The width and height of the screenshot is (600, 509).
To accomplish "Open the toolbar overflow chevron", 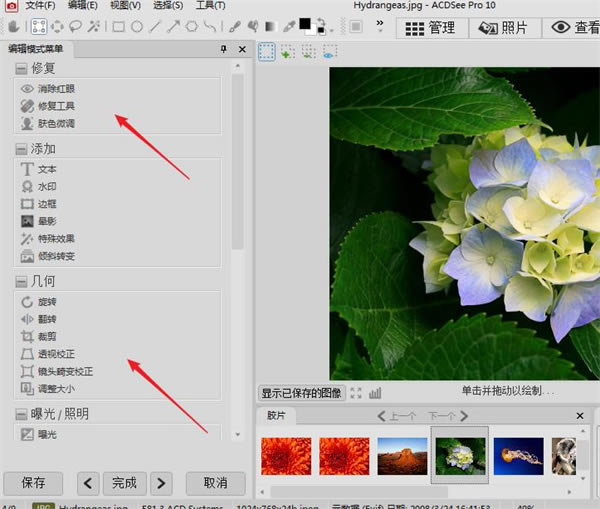I will coord(380,25).
